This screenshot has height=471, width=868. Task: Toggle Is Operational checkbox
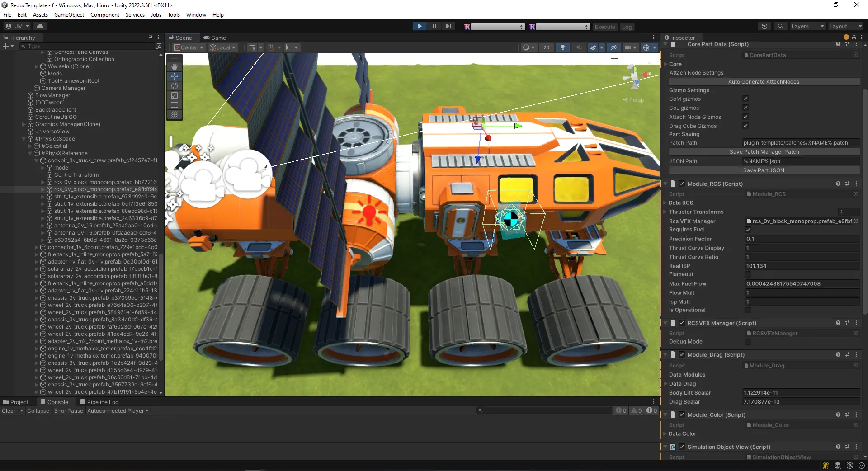click(x=748, y=310)
